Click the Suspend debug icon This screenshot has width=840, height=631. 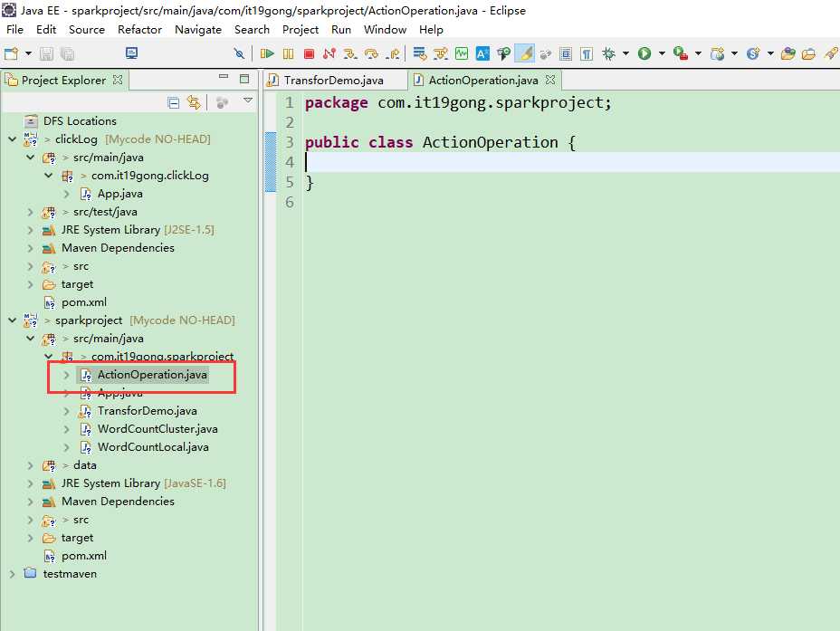[288, 53]
